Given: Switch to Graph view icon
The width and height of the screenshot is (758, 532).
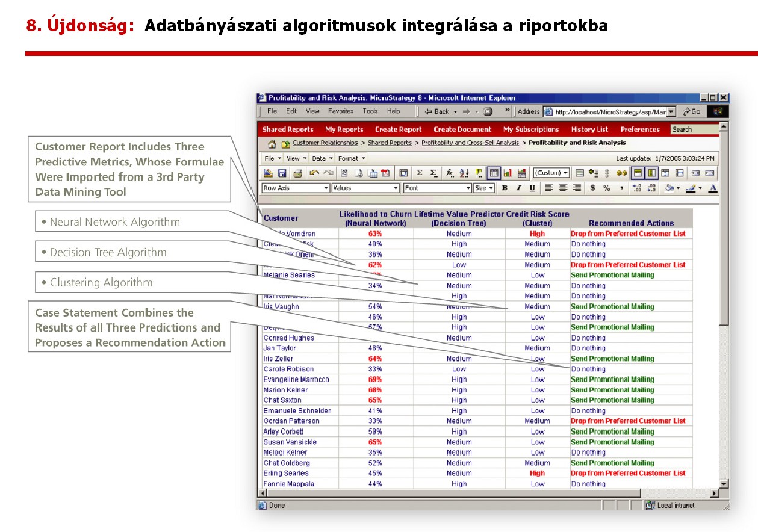Looking at the screenshot, I should pos(508,173).
